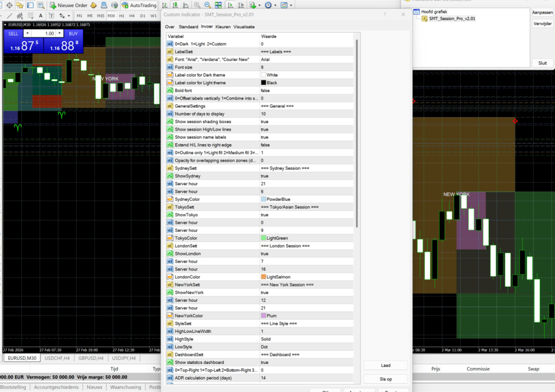Activate the crosshair tool
Viewport: 555px width, 392px height.
9,5
